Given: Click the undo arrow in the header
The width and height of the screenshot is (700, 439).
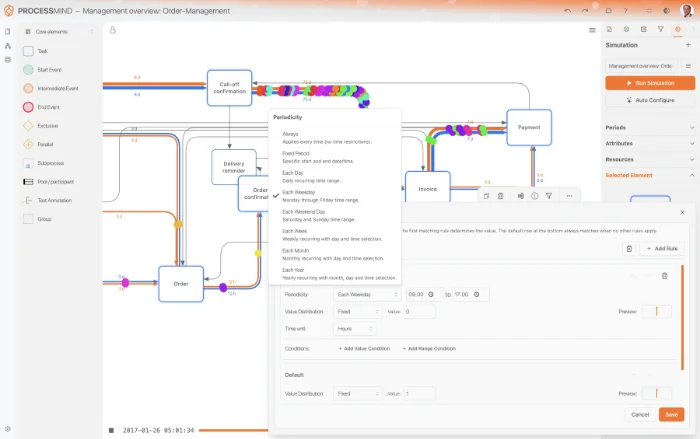Looking at the screenshot, I should 568,11.
